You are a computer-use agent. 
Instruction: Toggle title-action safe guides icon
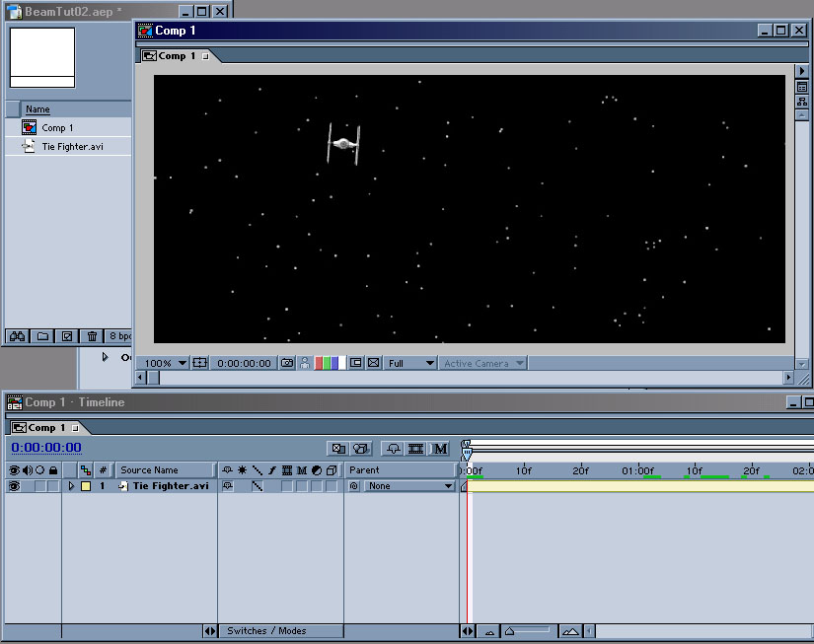click(x=200, y=363)
